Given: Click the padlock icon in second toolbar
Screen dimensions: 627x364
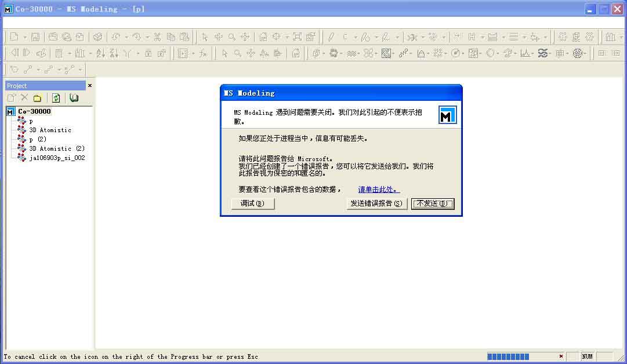Looking at the screenshot, I should pos(148,53).
